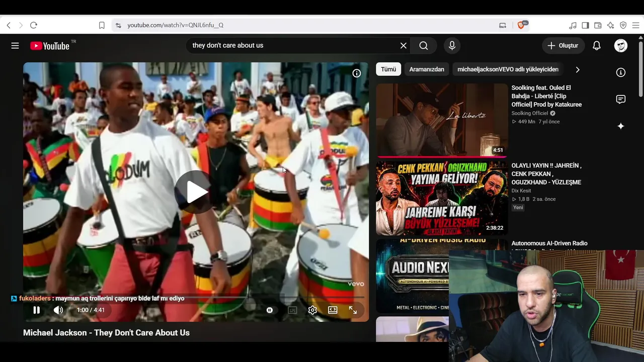Reload the YouTube page
644x362 pixels.
[x=34, y=25]
